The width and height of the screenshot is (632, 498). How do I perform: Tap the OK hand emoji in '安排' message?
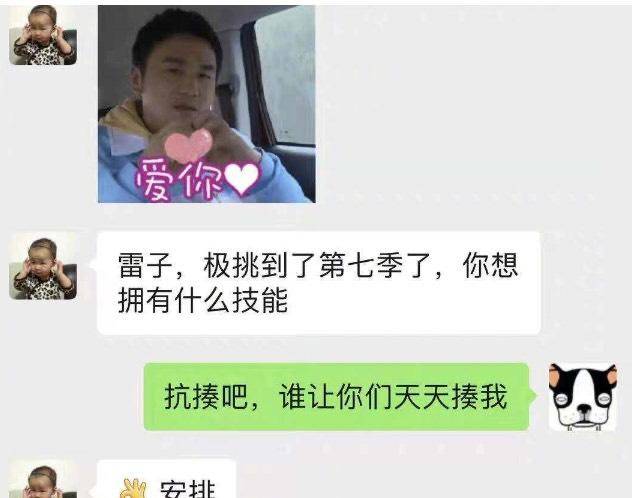pyautogui.click(x=134, y=488)
